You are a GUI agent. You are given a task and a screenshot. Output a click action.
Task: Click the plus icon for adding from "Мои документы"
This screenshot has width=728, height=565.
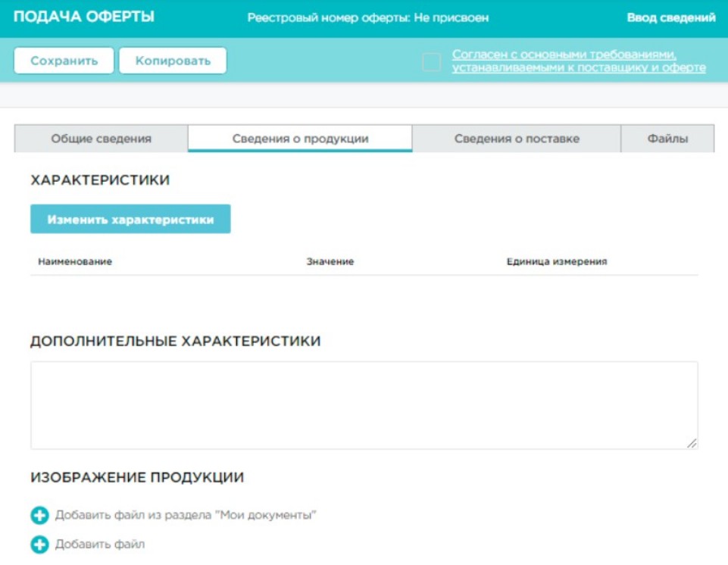(x=39, y=516)
